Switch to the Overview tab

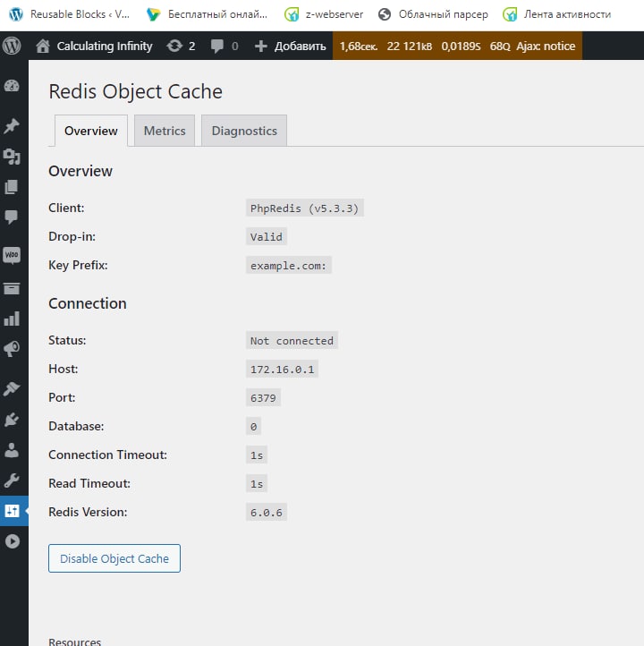click(x=91, y=131)
